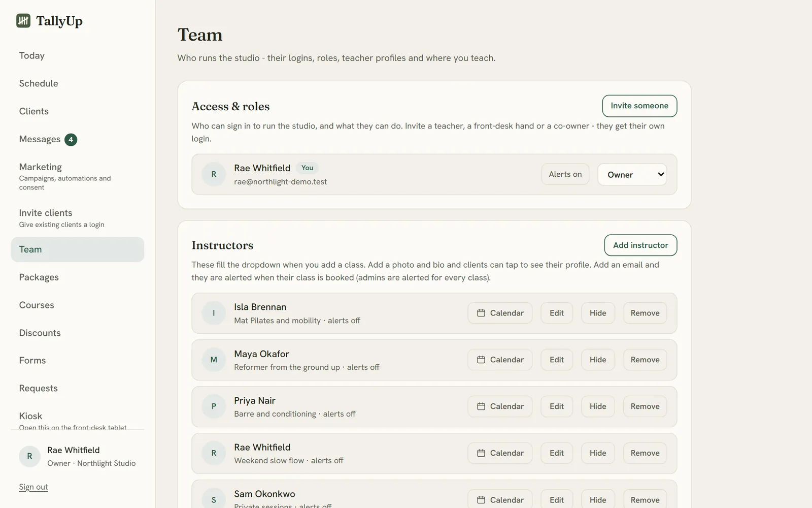Image resolution: width=812 pixels, height=508 pixels.
Task: Hide instructor Maya Okafor
Action: (x=598, y=360)
